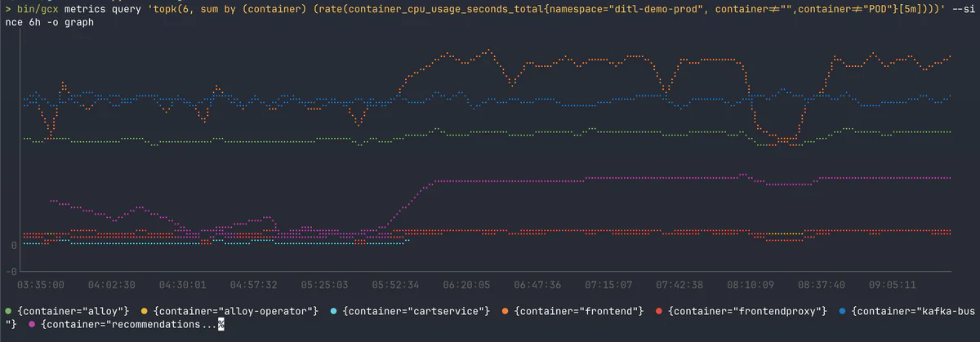Click x-axis time label 08:10:09

(x=751, y=285)
